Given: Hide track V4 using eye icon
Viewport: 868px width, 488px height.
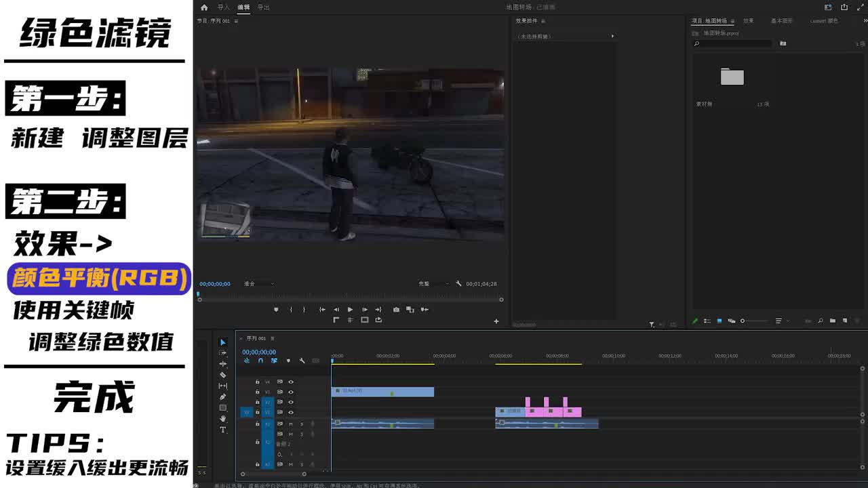Looking at the screenshot, I should point(291,382).
